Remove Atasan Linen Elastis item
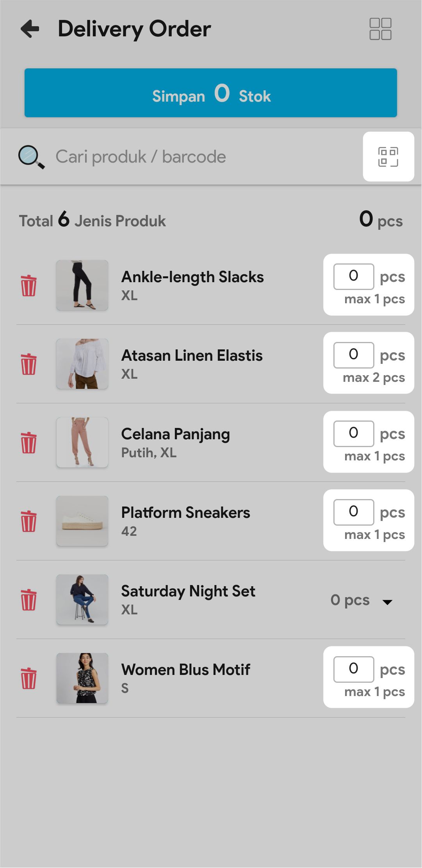The image size is (422, 868). pyautogui.click(x=28, y=364)
